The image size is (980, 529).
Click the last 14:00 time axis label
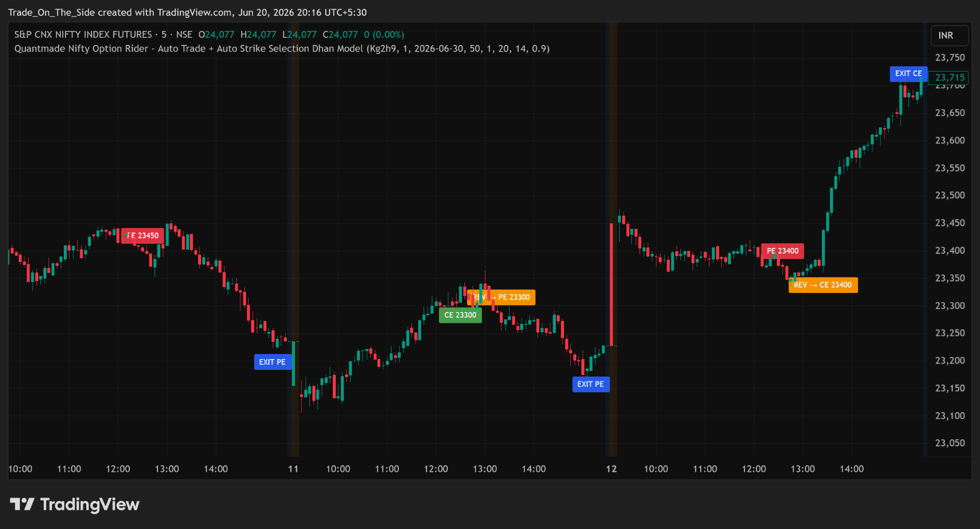851,469
